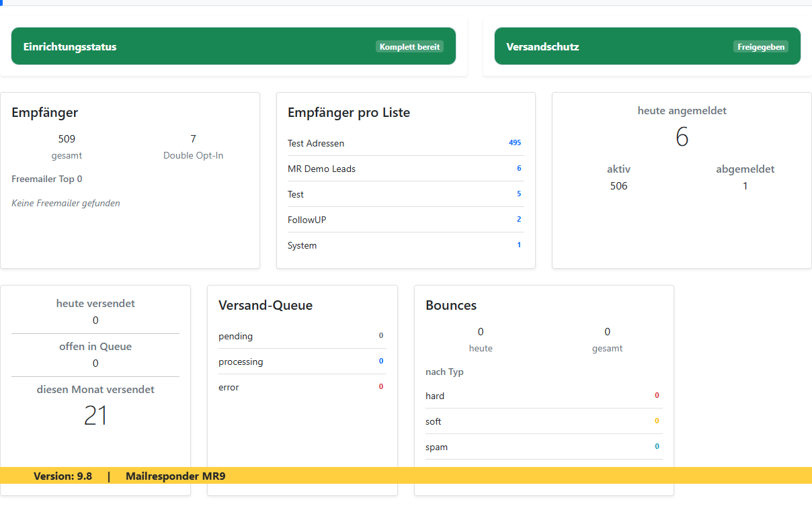Open the Test Adressen recipient list
Screen dimensions: 812x512
pyautogui.click(x=315, y=143)
